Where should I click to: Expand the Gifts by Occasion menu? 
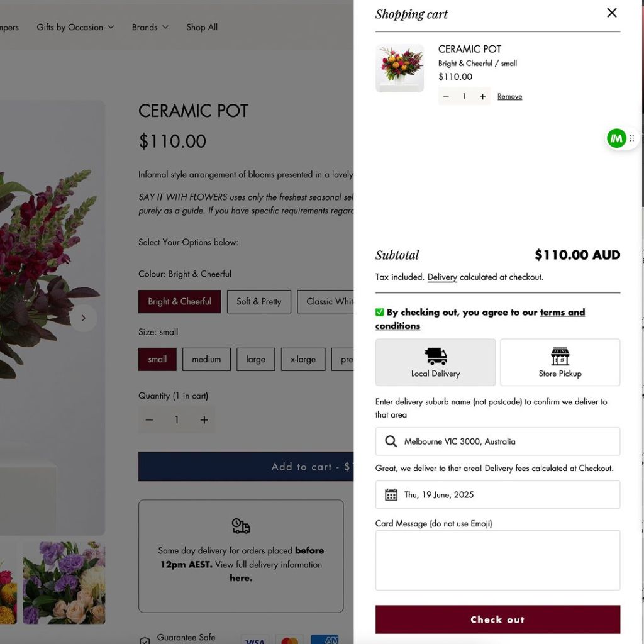tap(75, 27)
